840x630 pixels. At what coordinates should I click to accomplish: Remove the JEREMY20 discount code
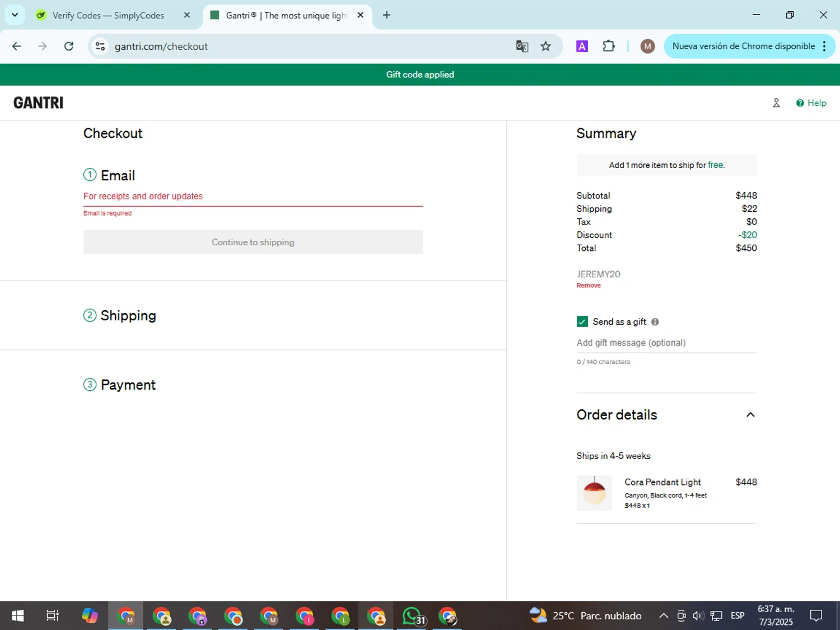pyautogui.click(x=589, y=286)
